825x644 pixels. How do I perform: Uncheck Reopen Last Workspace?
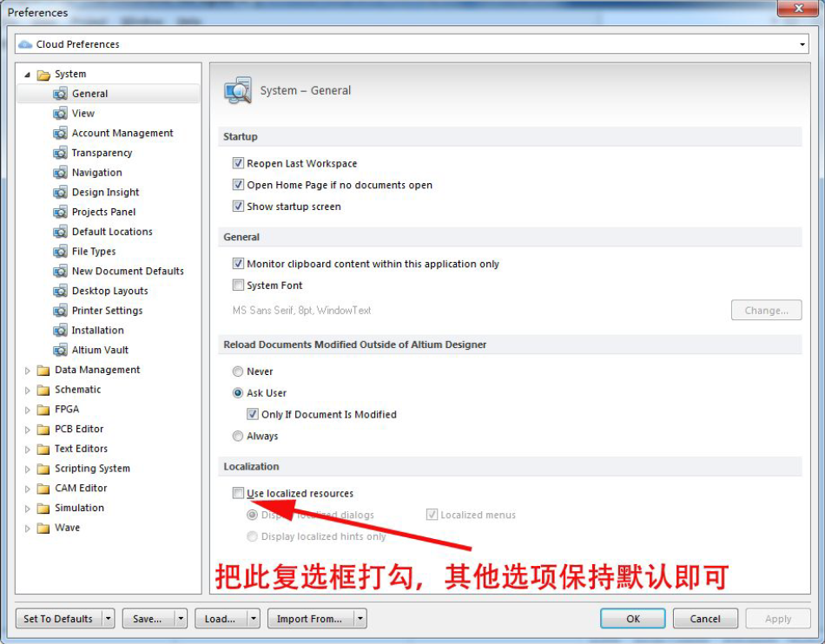pyautogui.click(x=238, y=163)
